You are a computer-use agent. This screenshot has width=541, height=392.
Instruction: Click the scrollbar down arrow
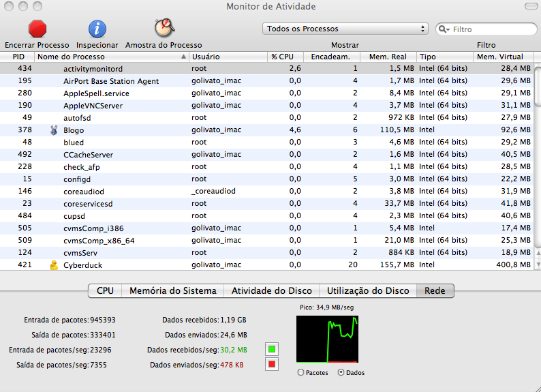(538, 265)
